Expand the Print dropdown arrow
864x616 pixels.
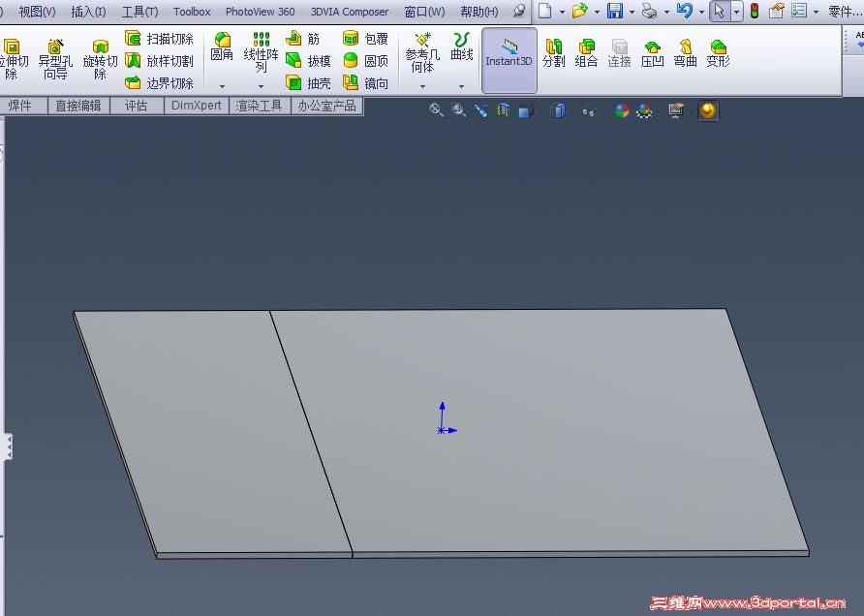click(x=666, y=12)
